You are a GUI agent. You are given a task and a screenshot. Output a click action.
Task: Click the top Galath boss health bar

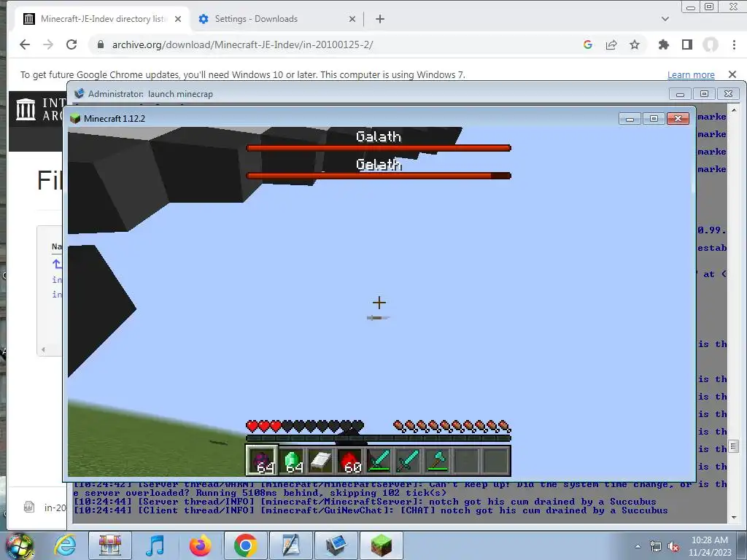click(379, 148)
